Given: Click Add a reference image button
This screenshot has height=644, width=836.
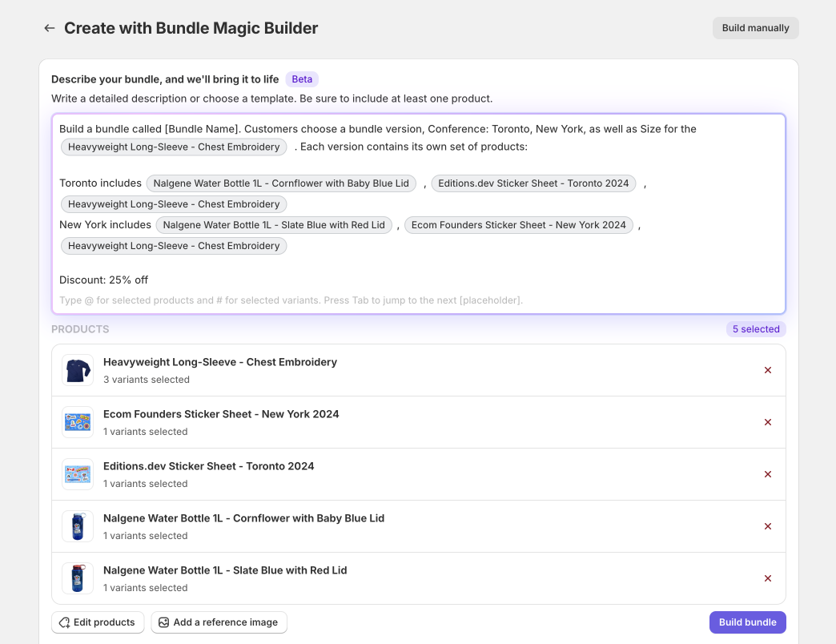Looking at the screenshot, I should (x=219, y=622).
